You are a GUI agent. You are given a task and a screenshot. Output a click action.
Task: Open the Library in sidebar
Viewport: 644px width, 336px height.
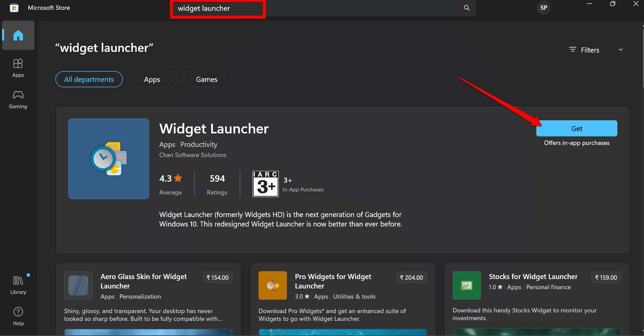(18, 285)
